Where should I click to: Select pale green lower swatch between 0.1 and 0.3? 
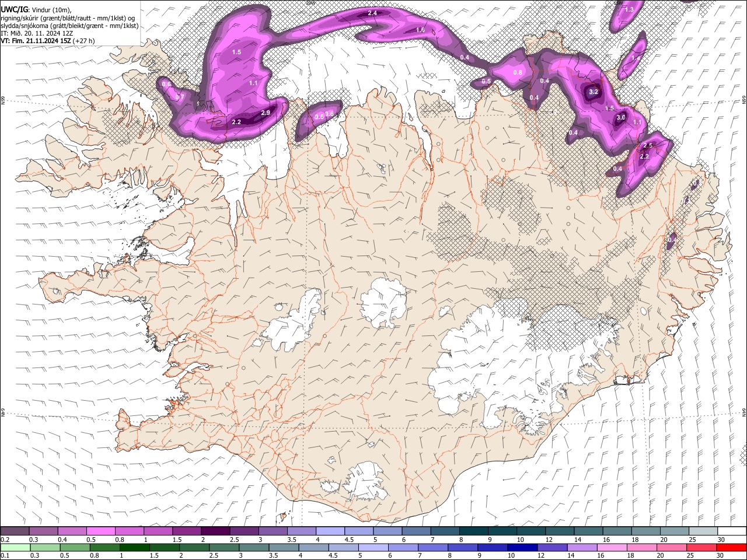tap(15, 547)
